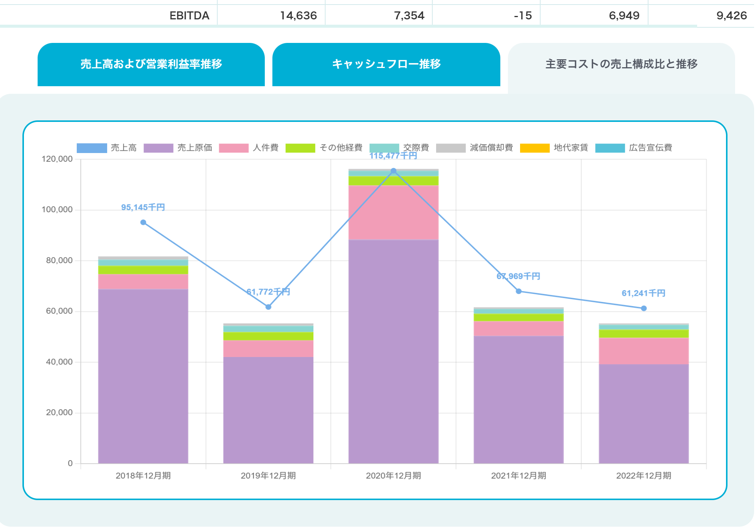The width and height of the screenshot is (756, 532).
Task: Toggle the その他経費 legend swatch
Action: (300, 146)
